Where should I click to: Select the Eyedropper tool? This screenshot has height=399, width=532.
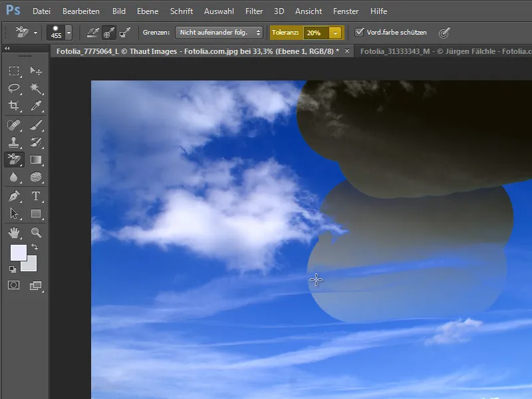click(36, 106)
